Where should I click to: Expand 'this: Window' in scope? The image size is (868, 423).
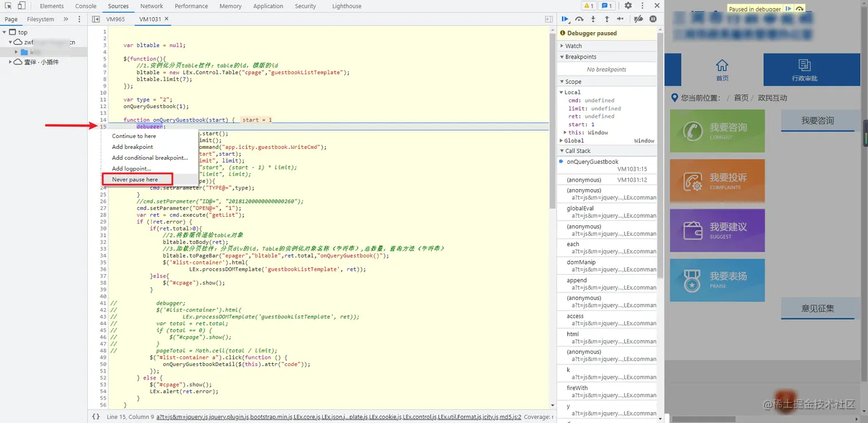[566, 132]
